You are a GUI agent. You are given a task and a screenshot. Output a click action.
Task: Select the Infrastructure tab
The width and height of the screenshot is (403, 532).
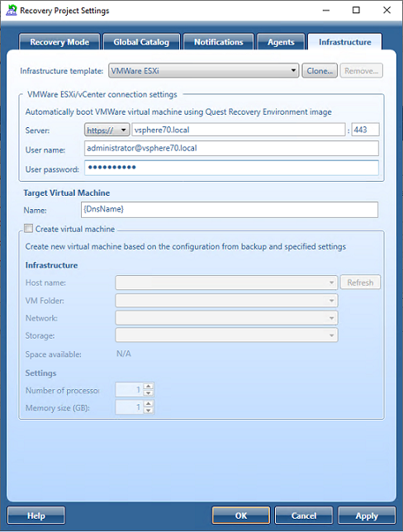pyautogui.click(x=345, y=42)
